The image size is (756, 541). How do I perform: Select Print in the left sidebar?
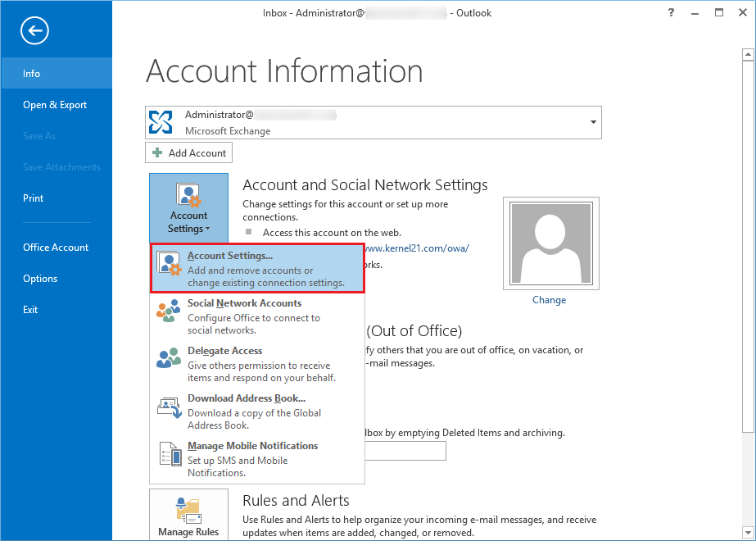pyautogui.click(x=34, y=198)
